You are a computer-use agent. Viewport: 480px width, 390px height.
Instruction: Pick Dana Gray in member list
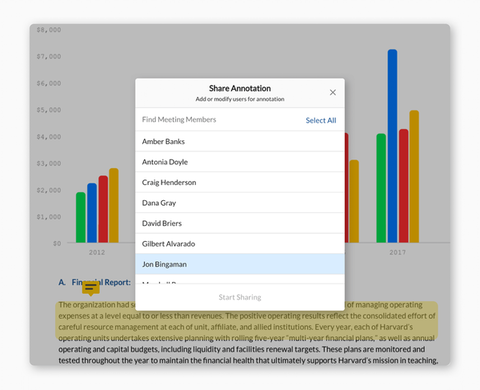[x=240, y=203]
